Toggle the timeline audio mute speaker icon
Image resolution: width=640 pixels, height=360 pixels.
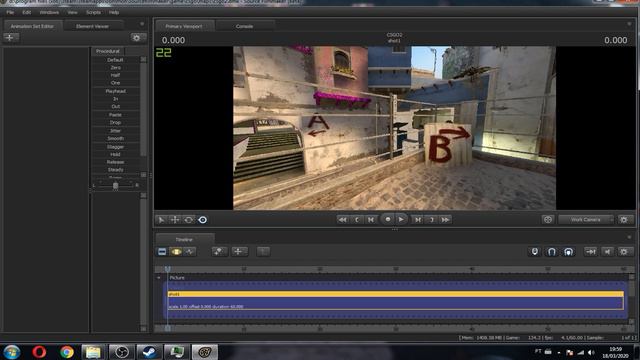pyautogui.click(x=607, y=251)
